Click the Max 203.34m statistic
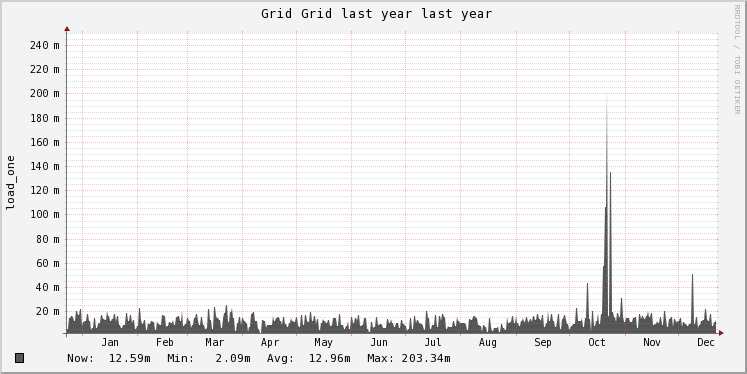This screenshot has height=374, width=747. (409, 358)
